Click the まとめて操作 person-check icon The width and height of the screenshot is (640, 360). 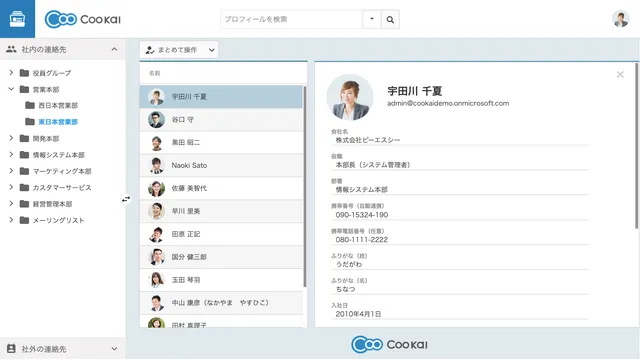tap(150, 50)
